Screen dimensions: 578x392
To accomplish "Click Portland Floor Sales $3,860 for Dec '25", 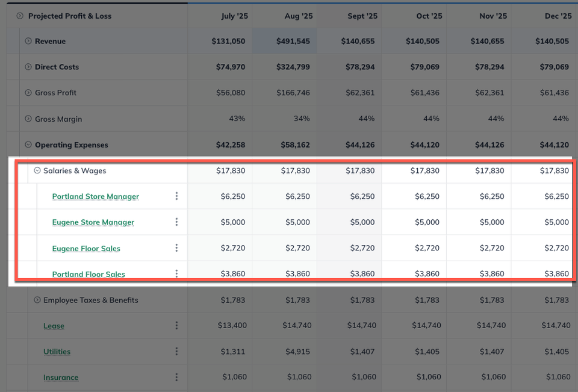I will [556, 273].
